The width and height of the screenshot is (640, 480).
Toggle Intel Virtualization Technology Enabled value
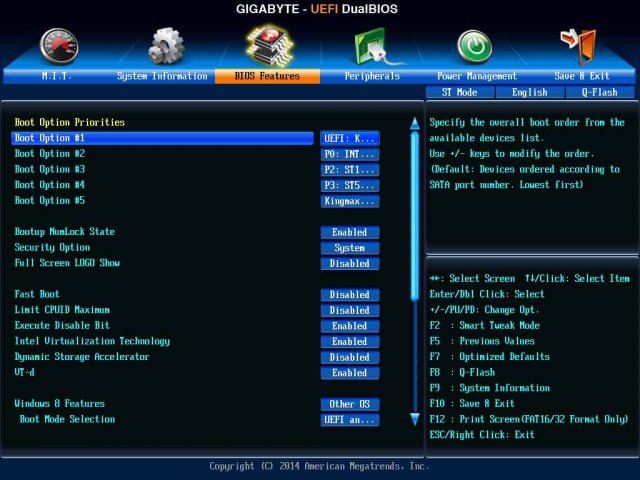349,341
